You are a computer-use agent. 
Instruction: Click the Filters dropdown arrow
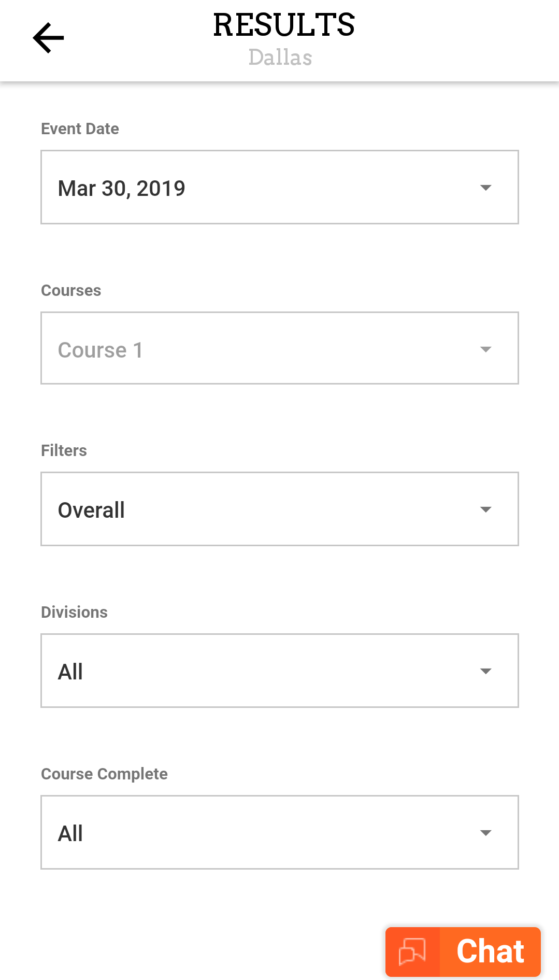point(485,509)
